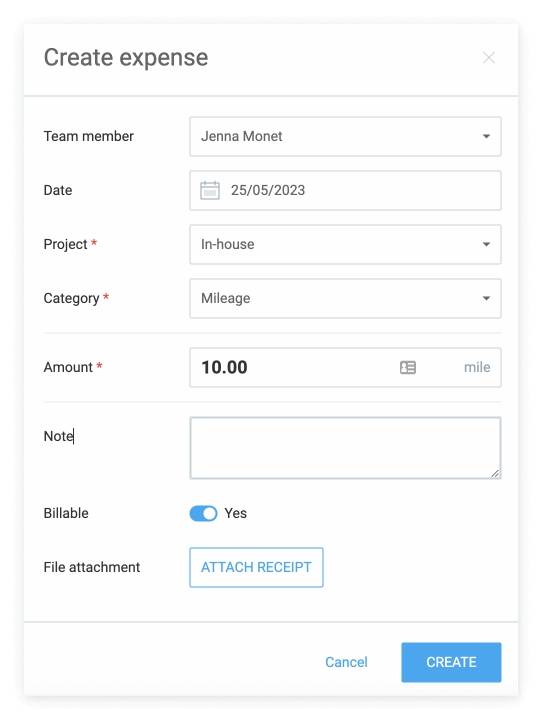Click the CREATE button
542x720 pixels.
click(452, 662)
